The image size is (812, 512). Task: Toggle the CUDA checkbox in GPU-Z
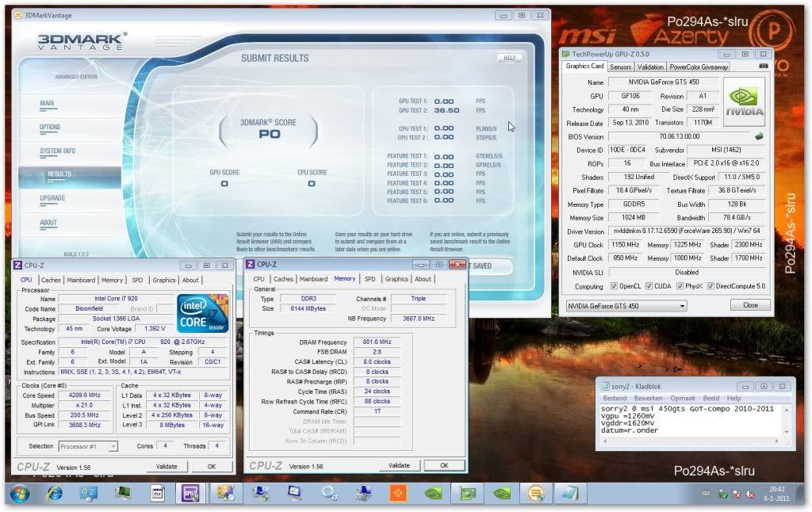click(x=649, y=286)
